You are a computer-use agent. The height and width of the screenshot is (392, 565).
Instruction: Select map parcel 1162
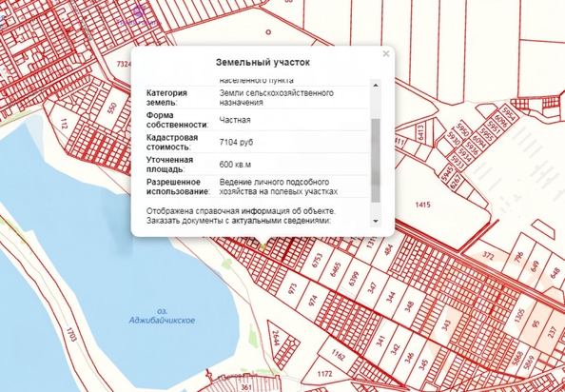(339, 355)
